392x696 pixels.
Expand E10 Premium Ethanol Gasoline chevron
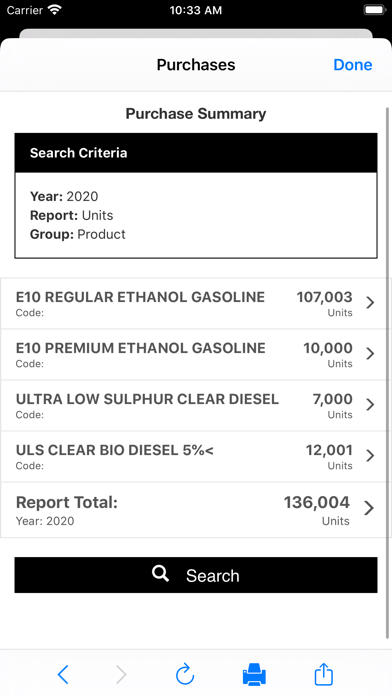(370, 354)
